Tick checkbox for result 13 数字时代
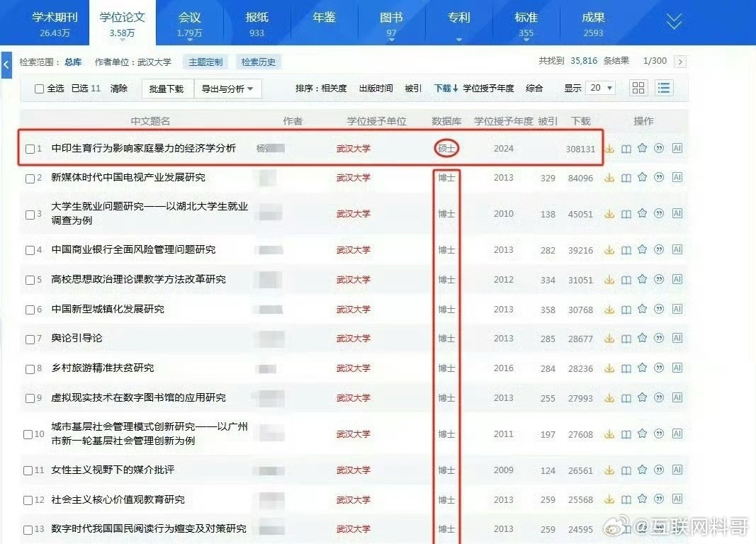The height and width of the screenshot is (544, 756). click(x=28, y=530)
